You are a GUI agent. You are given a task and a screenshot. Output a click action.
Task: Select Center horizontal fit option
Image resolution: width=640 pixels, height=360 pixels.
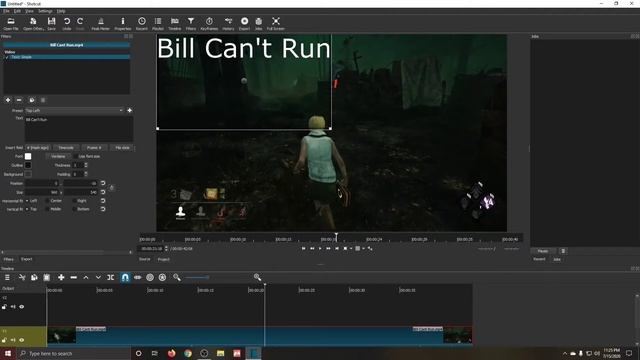point(54,201)
